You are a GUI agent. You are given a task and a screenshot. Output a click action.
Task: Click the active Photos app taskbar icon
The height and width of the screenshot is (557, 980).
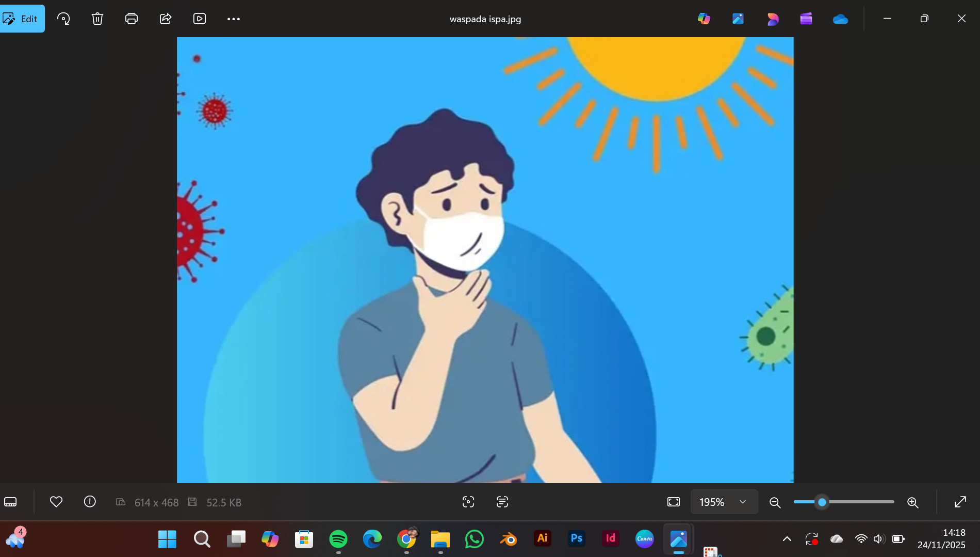coord(679,539)
